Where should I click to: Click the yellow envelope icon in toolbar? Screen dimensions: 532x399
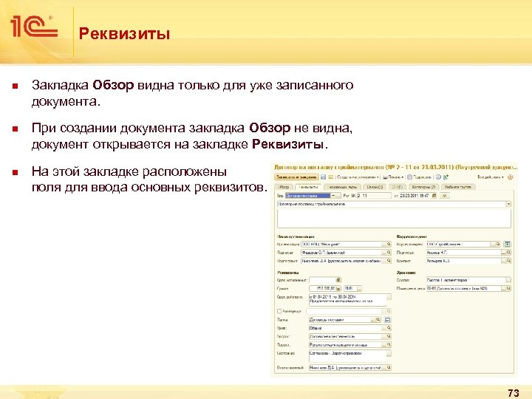click(x=331, y=177)
